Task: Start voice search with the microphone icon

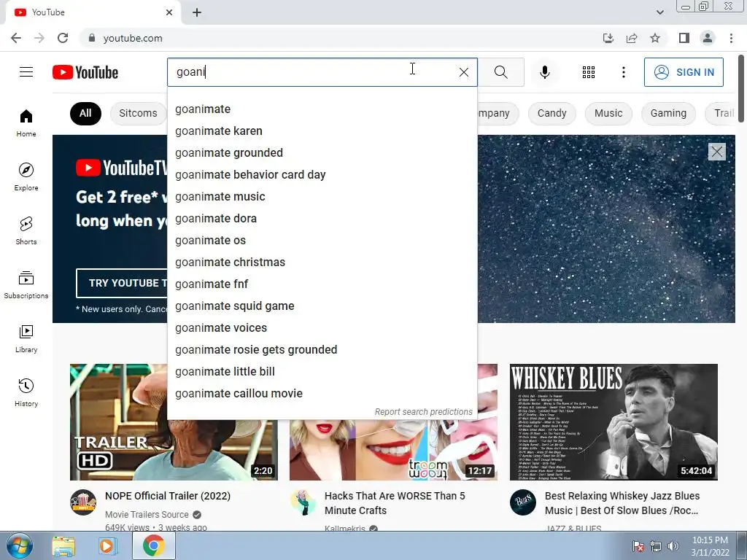Action: pyautogui.click(x=544, y=72)
